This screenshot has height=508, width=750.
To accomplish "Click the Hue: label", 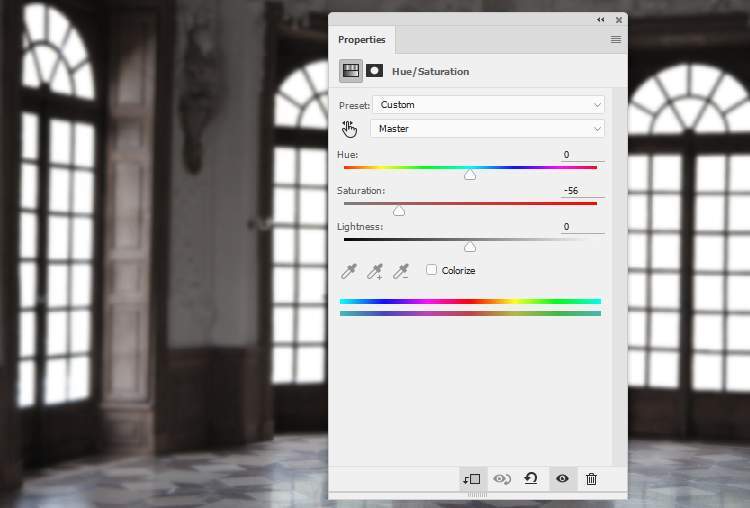I will (x=347, y=155).
